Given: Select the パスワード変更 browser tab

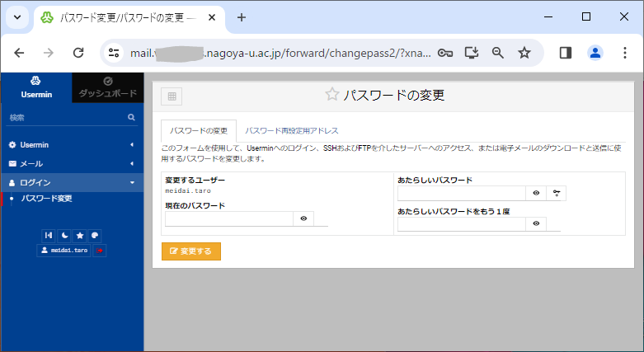Looking at the screenshot, I should pyautogui.click(x=129, y=18).
